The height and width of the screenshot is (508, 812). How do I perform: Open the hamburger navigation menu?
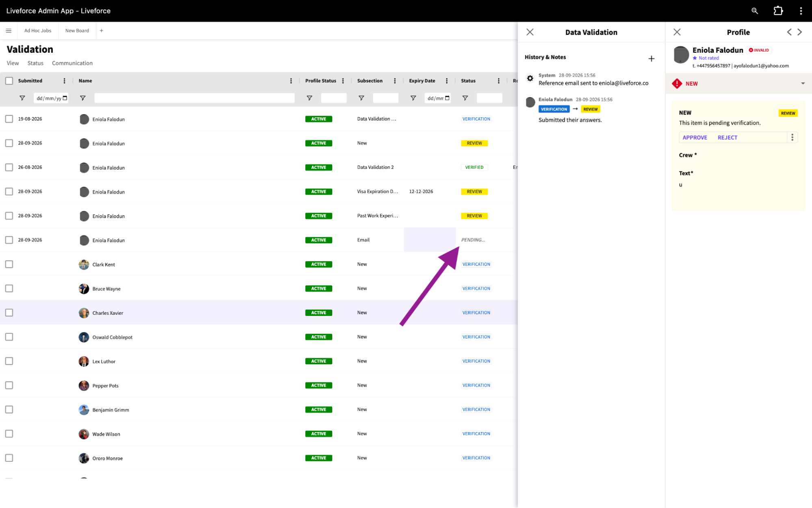(x=9, y=30)
